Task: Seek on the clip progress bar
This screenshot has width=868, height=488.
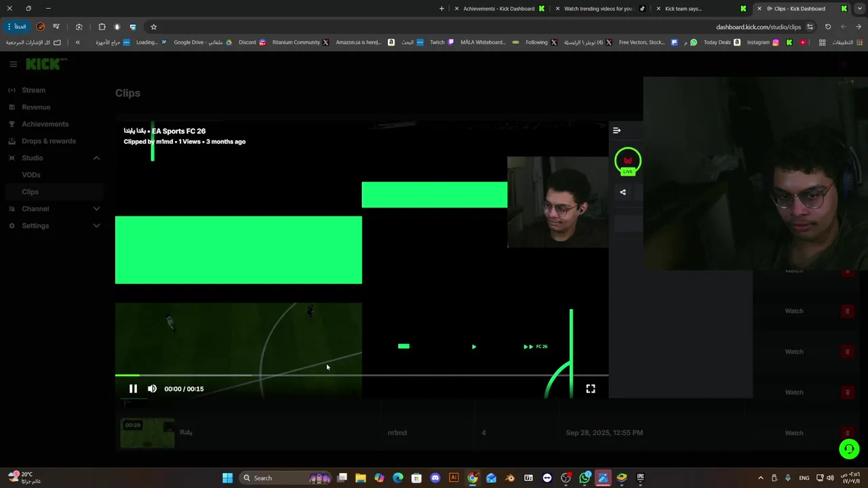Action: pos(361,375)
